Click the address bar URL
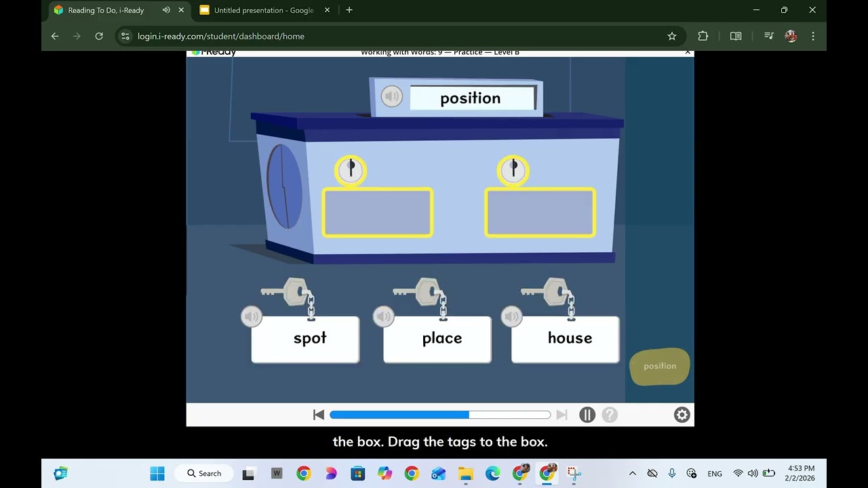Viewport: 868px width, 488px height. (221, 36)
